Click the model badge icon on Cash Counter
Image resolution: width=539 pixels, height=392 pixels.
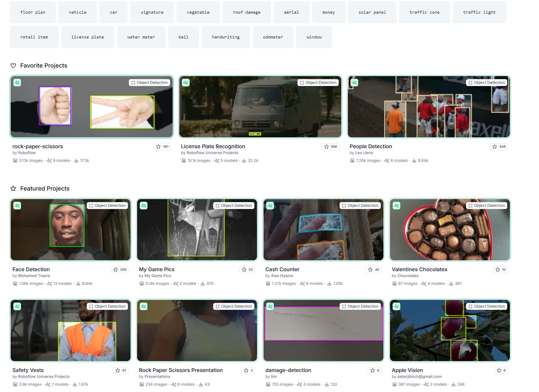tap(270, 206)
